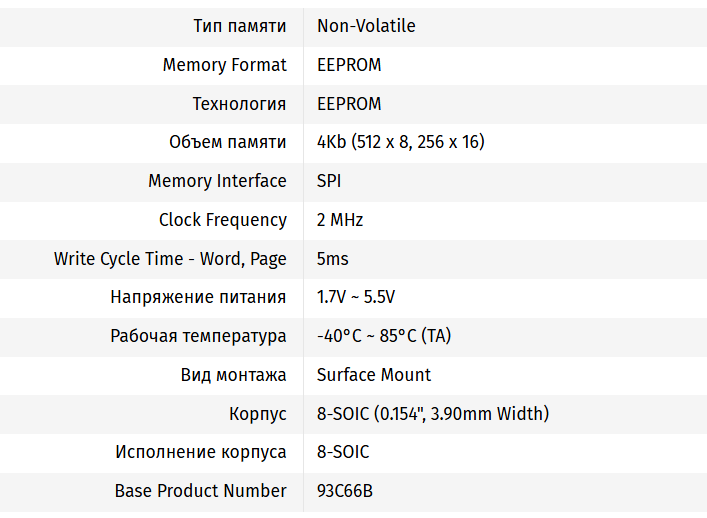
Task: Select the '8-SOIC (0.154", 3.90mm Width)' value
Action: (433, 414)
